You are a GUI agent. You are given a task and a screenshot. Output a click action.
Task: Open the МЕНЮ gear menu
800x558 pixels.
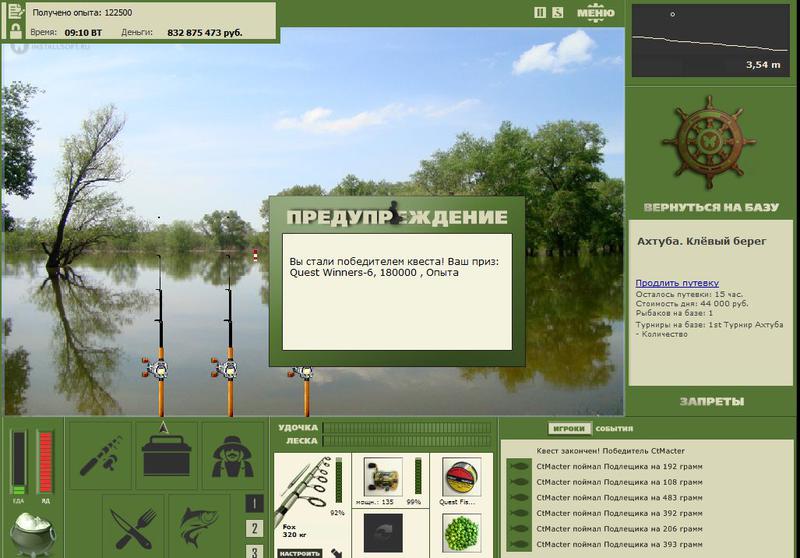tap(595, 13)
